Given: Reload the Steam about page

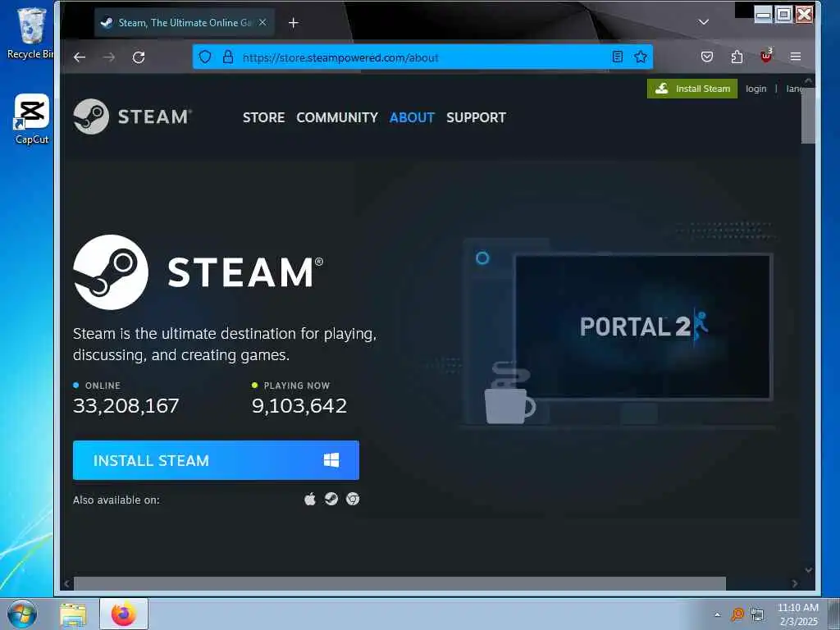Looking at the screenshot, I should click(139, 57).
